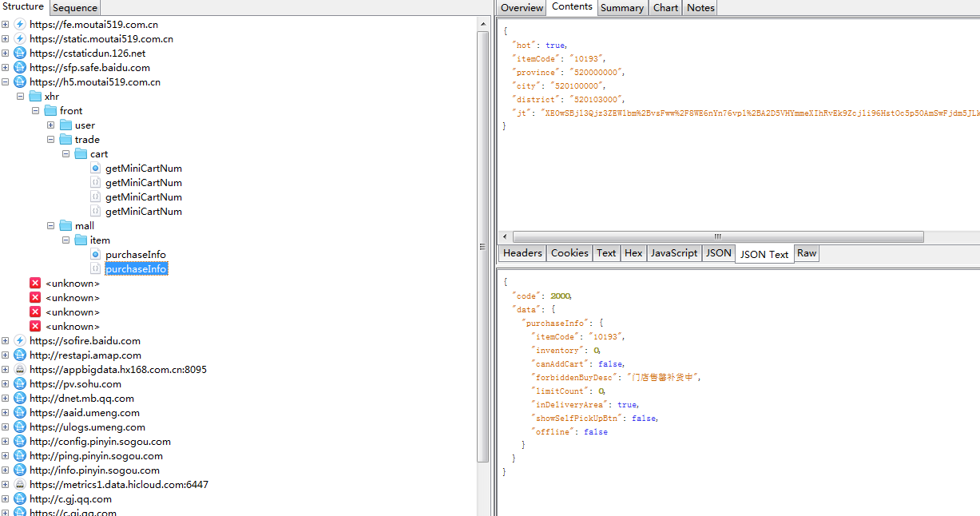Screen dimensions: 980x516
Task: Open the Overview tab
Action: click(x=522, y=8)
